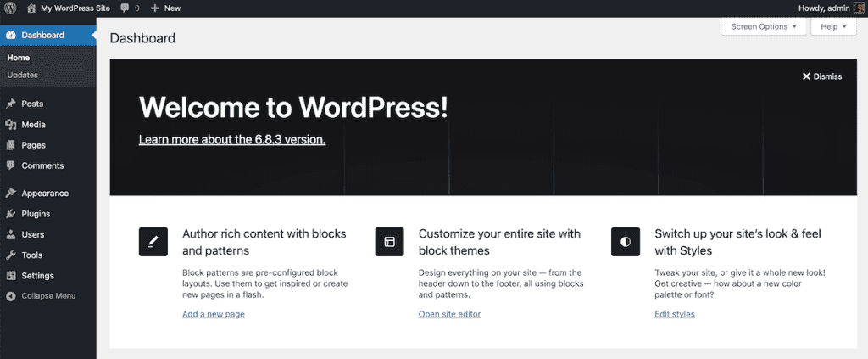
Task: Click the pencil edit icon tile
Action: tap(153, 242)
